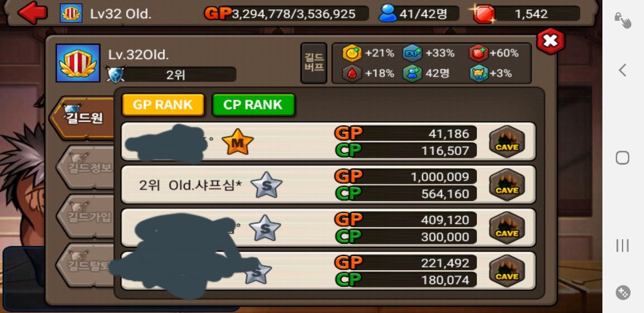Open the 길드버프 guild buff button
The height and width of the screenshot is (313, 644).
(x=314, y=63)
